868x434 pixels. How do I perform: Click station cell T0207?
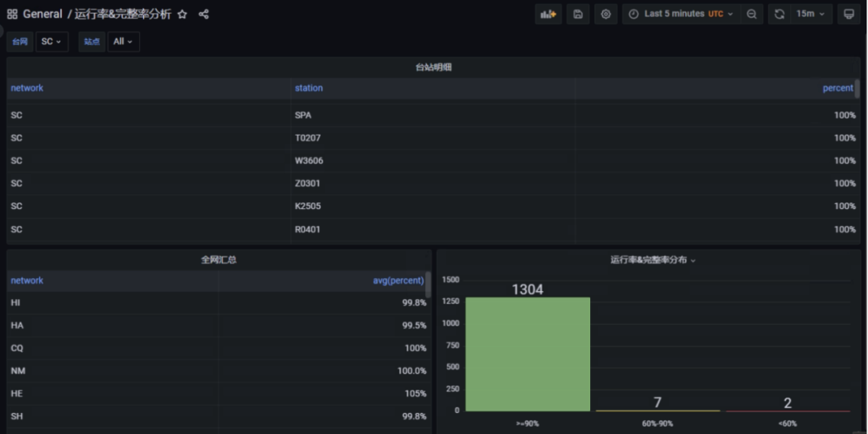pyautogui.click(x=307, y=138)
